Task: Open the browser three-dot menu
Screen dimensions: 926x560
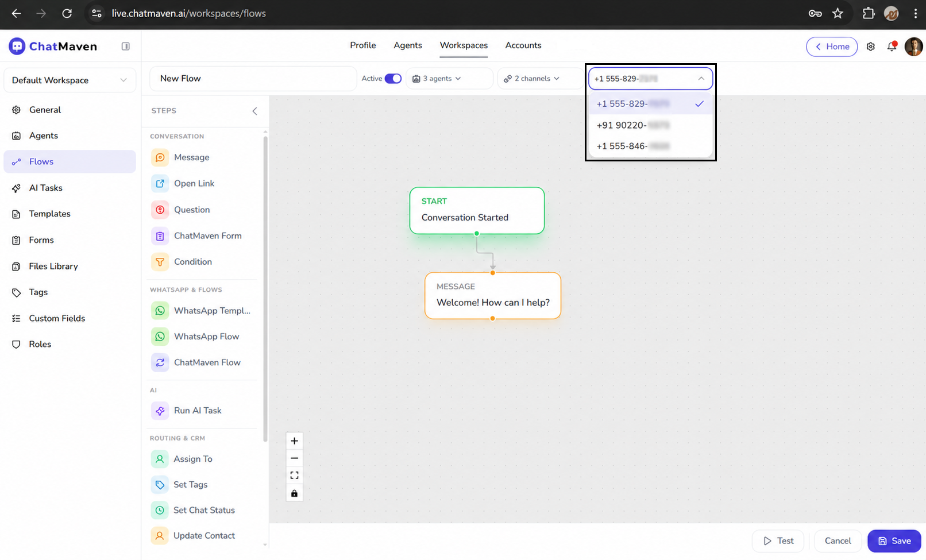Action: [x=915, y=13]
